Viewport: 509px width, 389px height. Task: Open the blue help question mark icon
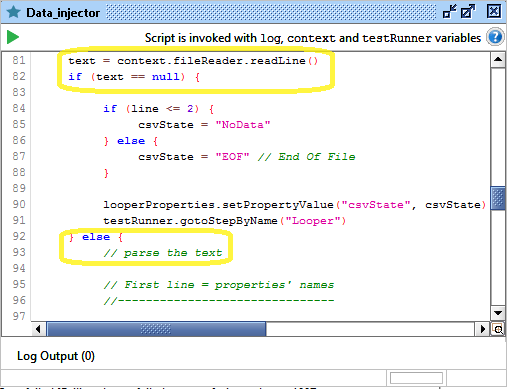tap(495, 37)
